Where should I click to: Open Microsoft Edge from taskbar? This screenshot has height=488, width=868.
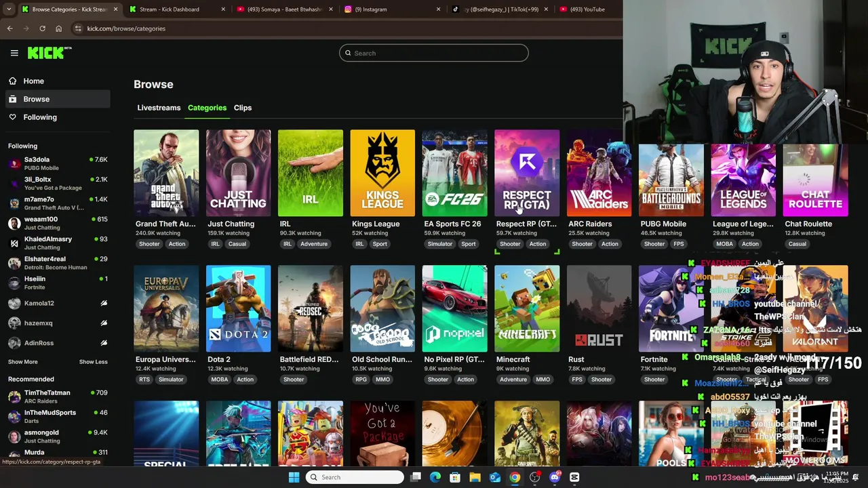pos(435,477)
